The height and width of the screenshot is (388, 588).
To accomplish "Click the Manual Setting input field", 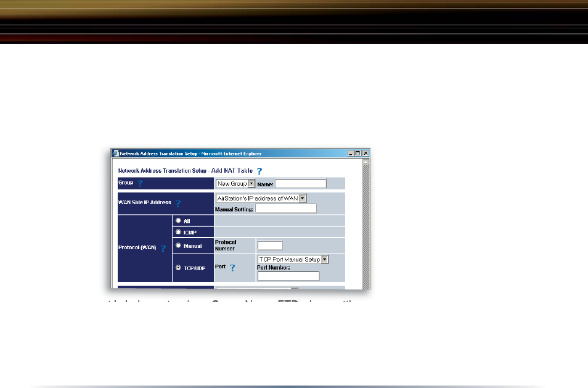I will point(286,208).
